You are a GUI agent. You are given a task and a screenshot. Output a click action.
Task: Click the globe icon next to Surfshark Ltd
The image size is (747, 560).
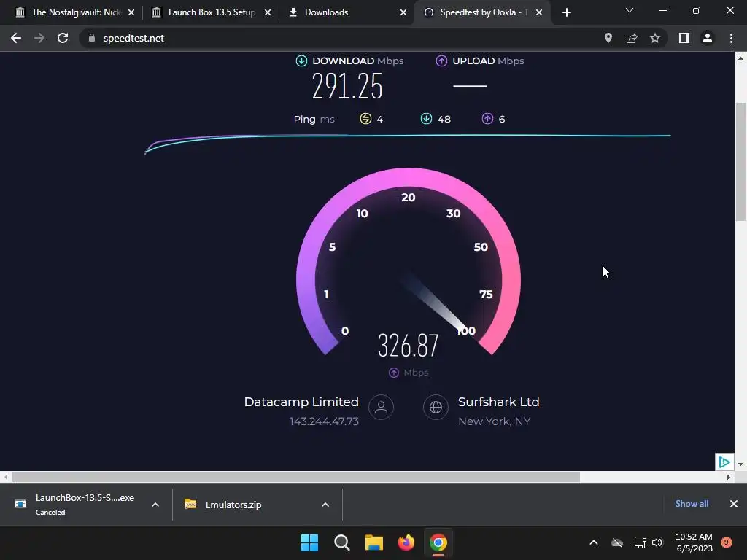pyautogui.click(x=436, y=407)
